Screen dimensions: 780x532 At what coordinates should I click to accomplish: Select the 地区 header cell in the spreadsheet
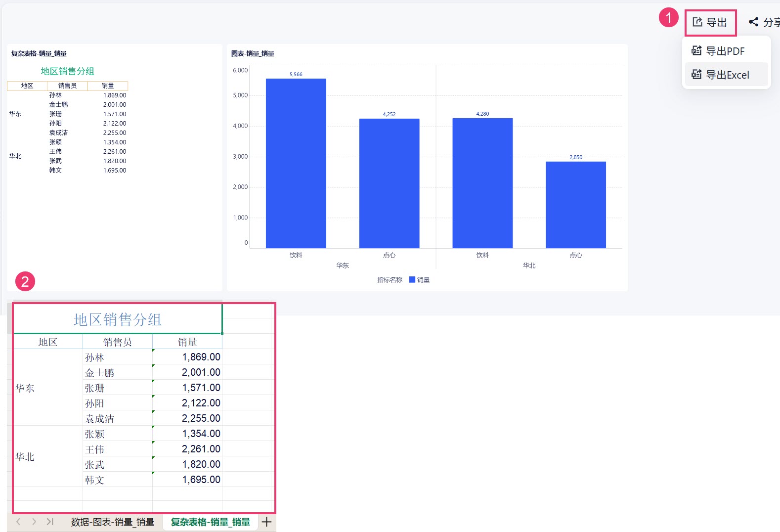coord(48,342)
